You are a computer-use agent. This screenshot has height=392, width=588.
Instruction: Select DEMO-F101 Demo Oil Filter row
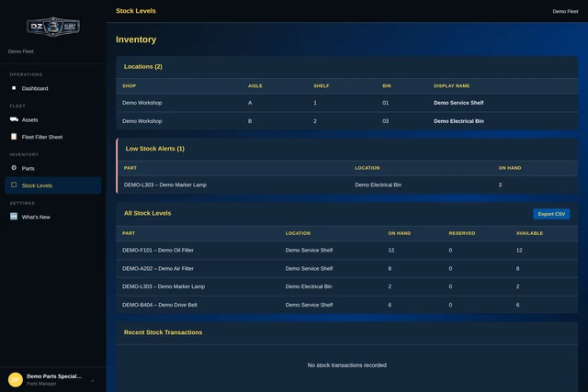[x=347, y=250]
